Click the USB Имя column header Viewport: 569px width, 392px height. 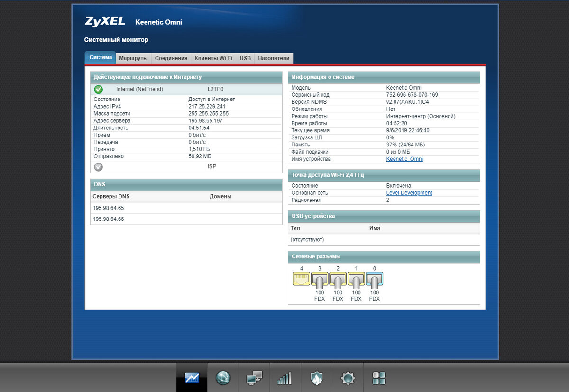(375, 228)
